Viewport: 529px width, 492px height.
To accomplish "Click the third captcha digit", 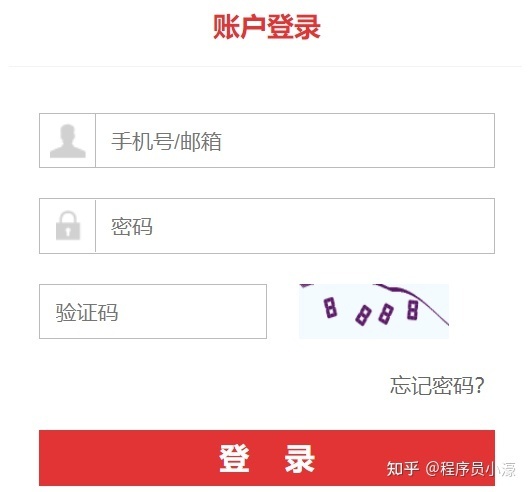I will (x=386, y=313).
